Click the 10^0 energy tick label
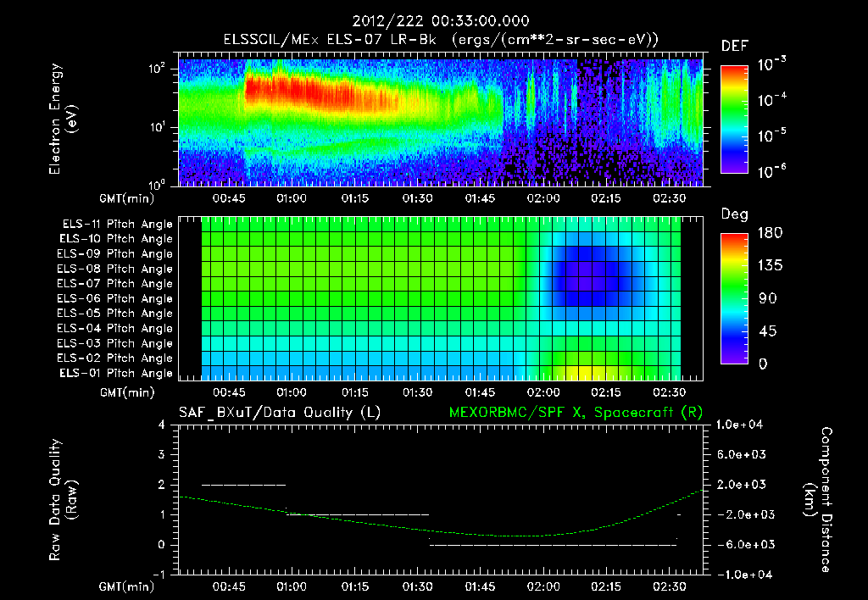Image resolution: width=868 pixels, height=600 pixels. coord(157,184)
